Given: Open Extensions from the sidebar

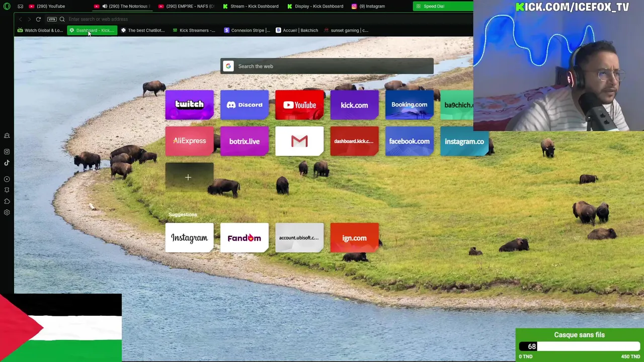Looking at the screenshot, I should [7, 201].
